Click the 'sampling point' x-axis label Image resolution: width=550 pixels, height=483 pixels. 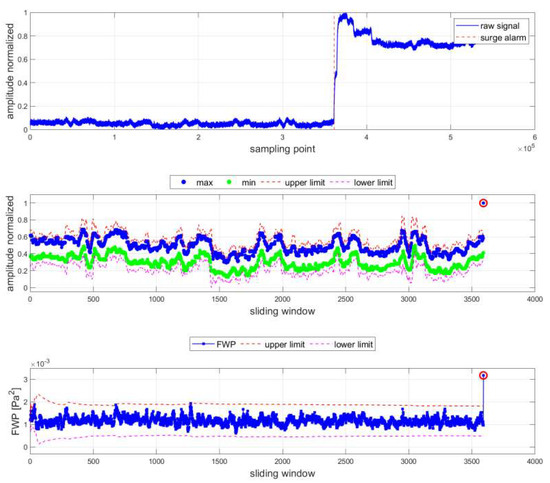pos(282,149)
